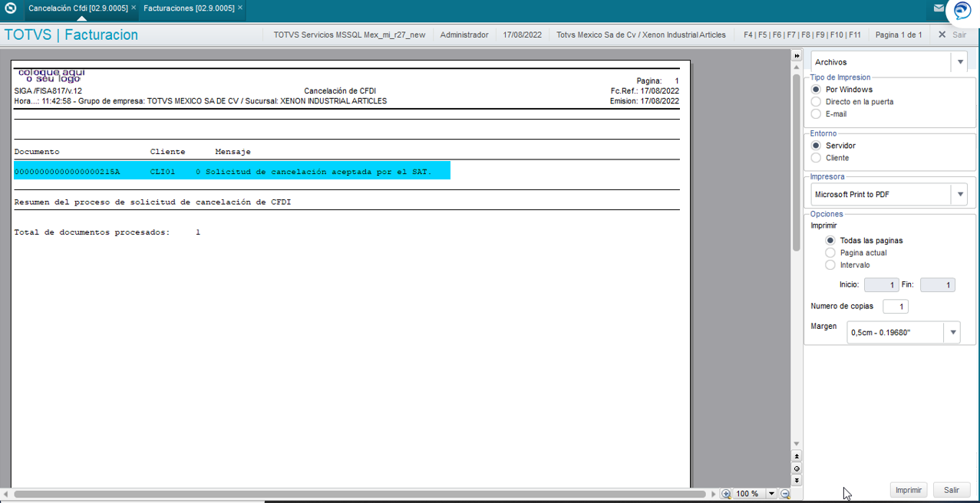
Task: Click the Fin page number field
Action: tap(938, 284)
